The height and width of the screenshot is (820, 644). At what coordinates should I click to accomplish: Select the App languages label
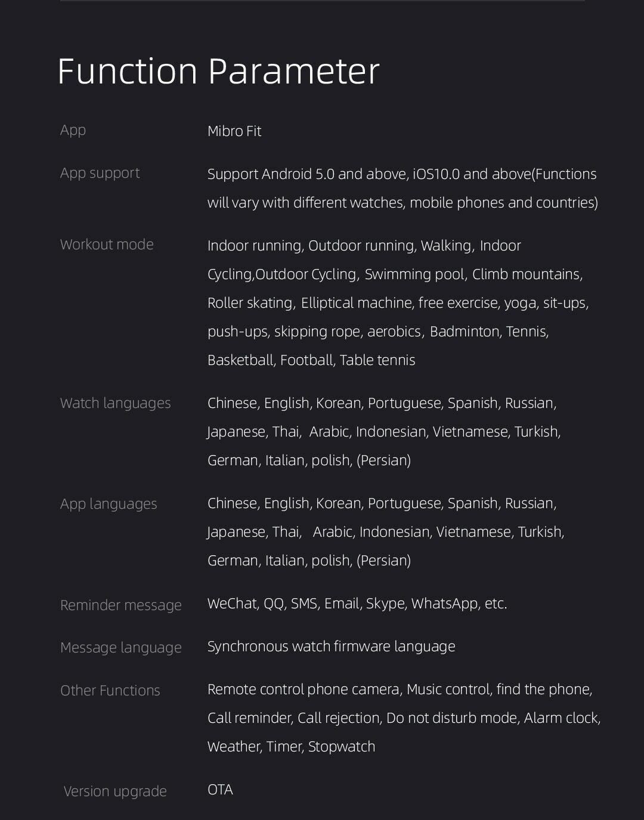tap(109, 504)
